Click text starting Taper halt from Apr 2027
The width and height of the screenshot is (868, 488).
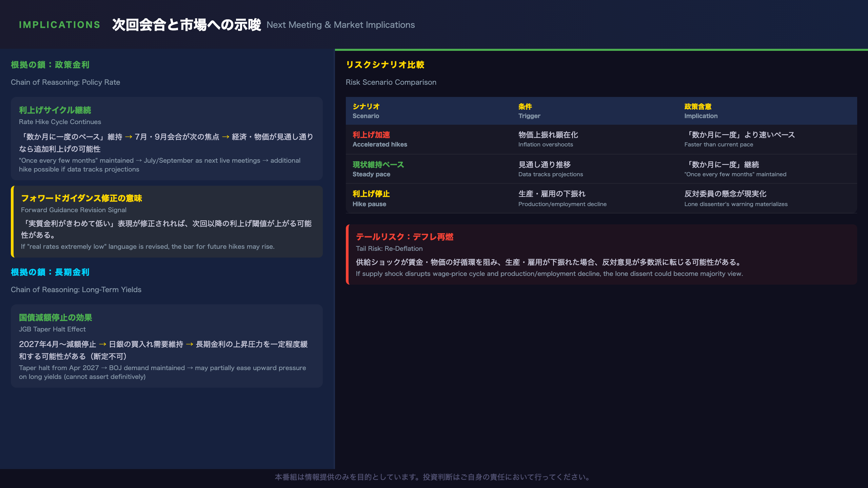click(x=162, y=372)
